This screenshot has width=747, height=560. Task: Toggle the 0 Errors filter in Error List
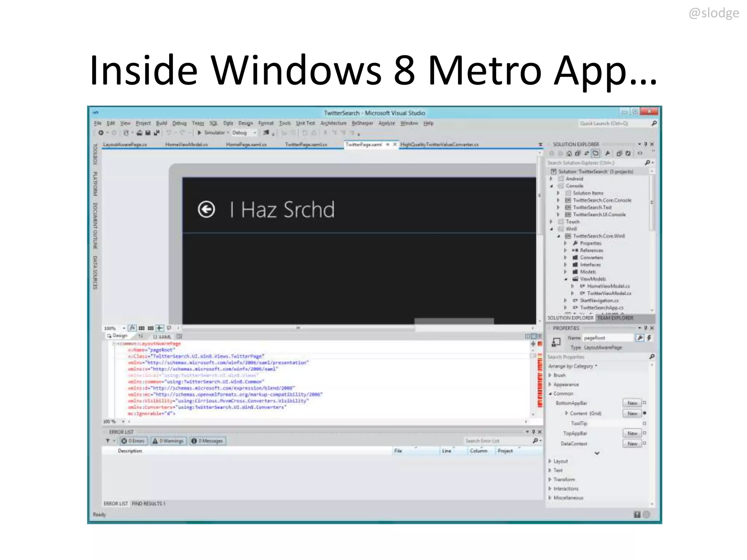[x=133, y=441]
